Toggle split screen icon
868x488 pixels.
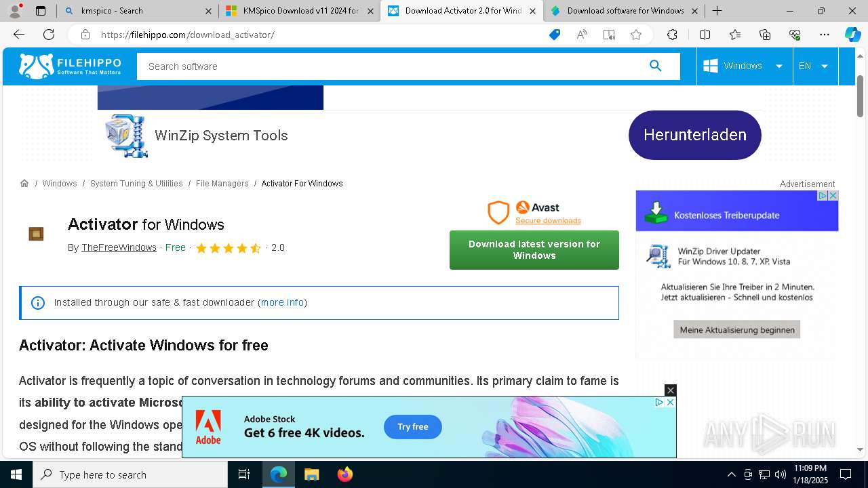705,35
